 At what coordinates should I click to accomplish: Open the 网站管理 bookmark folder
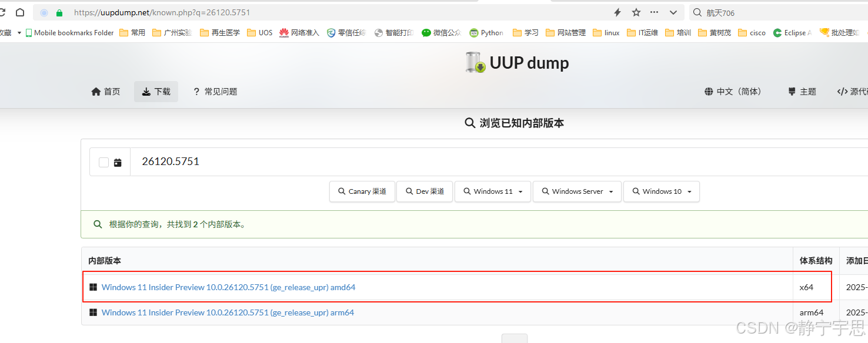click(566, 33)
